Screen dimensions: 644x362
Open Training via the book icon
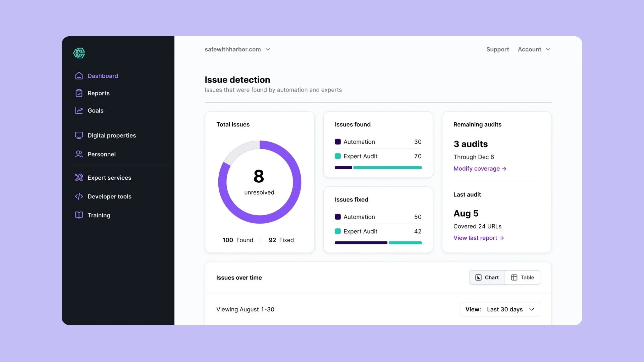79,215
